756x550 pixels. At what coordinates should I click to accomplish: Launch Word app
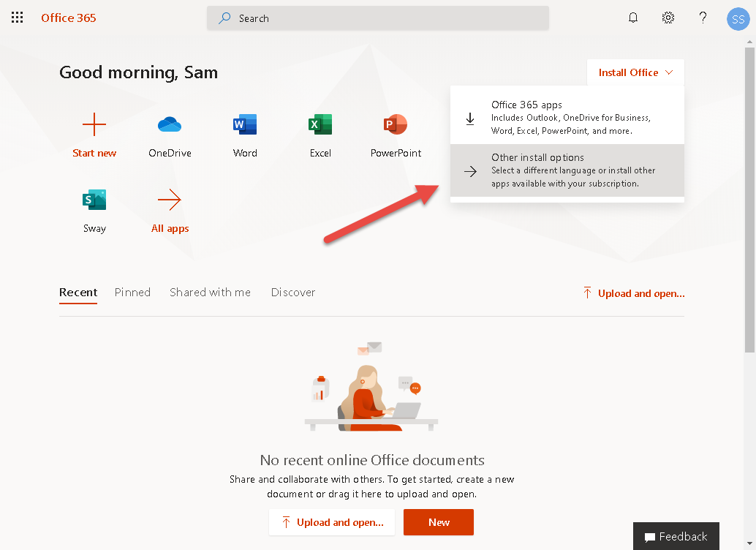pos(245,135)
